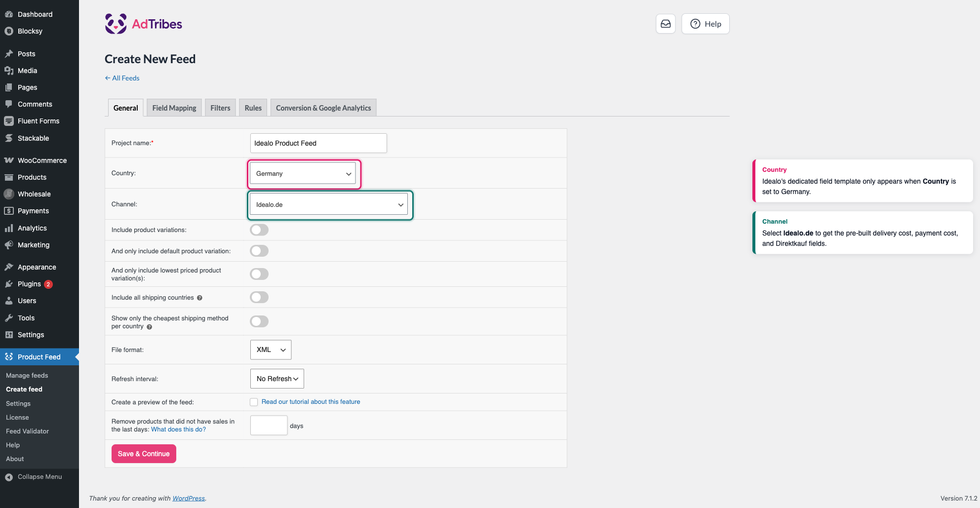Click the Marketing megaphone icon
980x508 pixels.
pyautogui.click(x=9, y=245)
